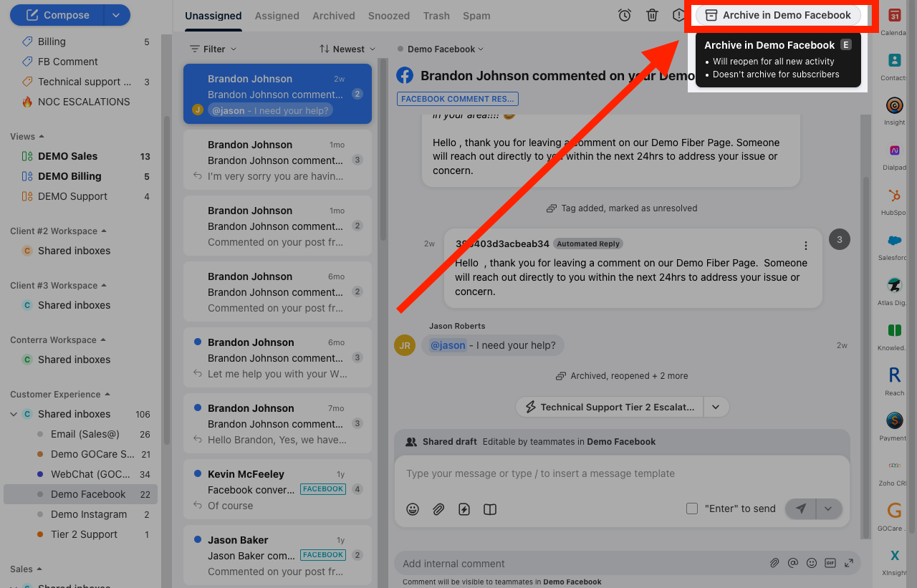Switch to Trash tab
The image size is (917, 588).
point(436,16)
